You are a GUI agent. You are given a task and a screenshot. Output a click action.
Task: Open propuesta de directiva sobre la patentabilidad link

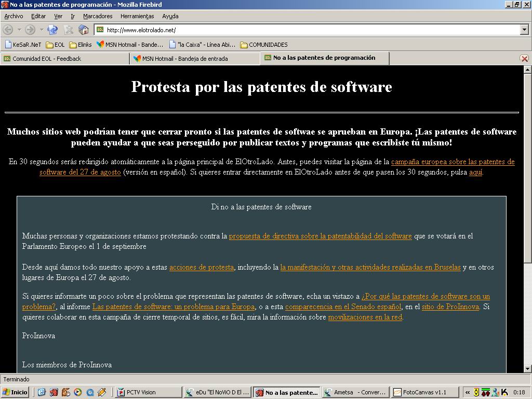coord(320,236)
